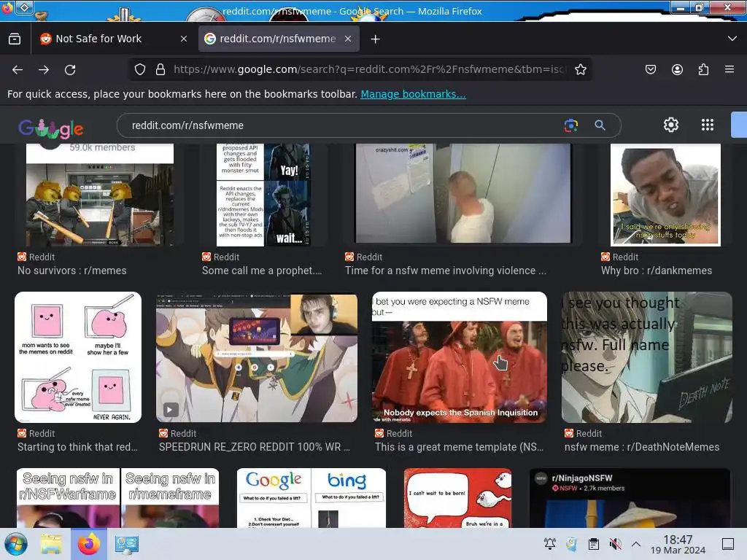Image resolution: width=747 pixels, height=560 pixels.
Task: Close the reddit.com/r/nsfwmeme search tab
Action: tap(348, 39)
